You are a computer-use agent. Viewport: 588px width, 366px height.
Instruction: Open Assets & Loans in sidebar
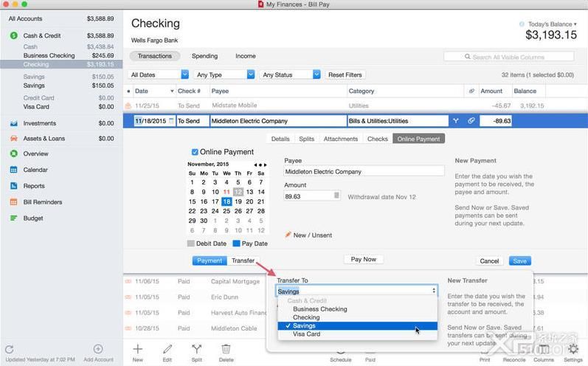click(44, 139)
